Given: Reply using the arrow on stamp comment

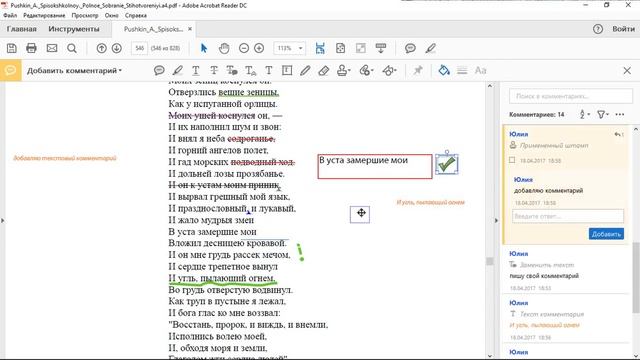Looking at the screenshot, I should (x=618, y=134).
